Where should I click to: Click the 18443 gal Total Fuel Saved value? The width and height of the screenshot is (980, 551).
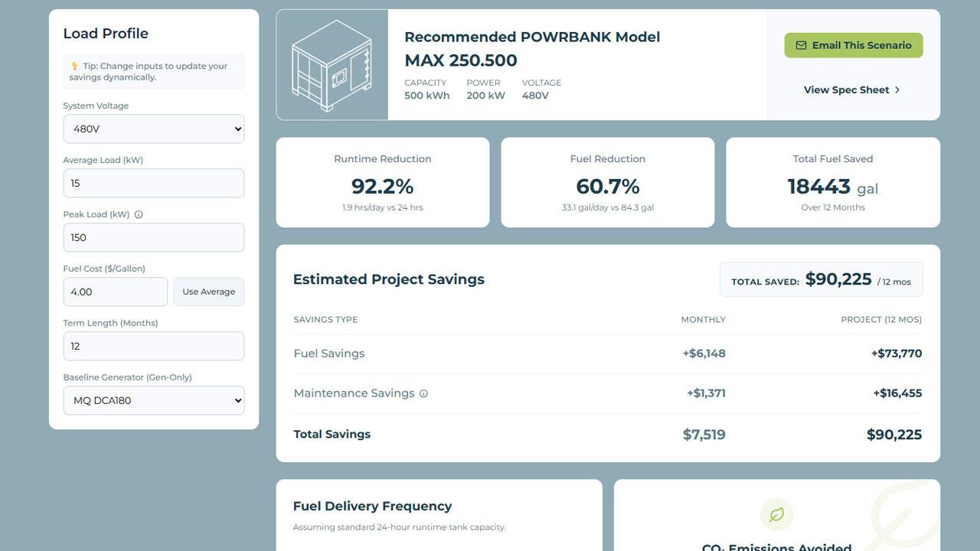[833, 187]
